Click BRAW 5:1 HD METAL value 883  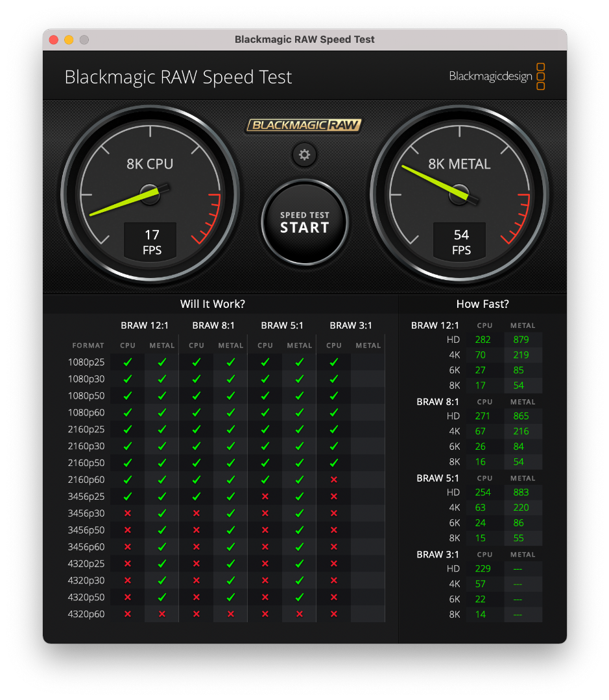pyautogui.click(x=521, y=493)
